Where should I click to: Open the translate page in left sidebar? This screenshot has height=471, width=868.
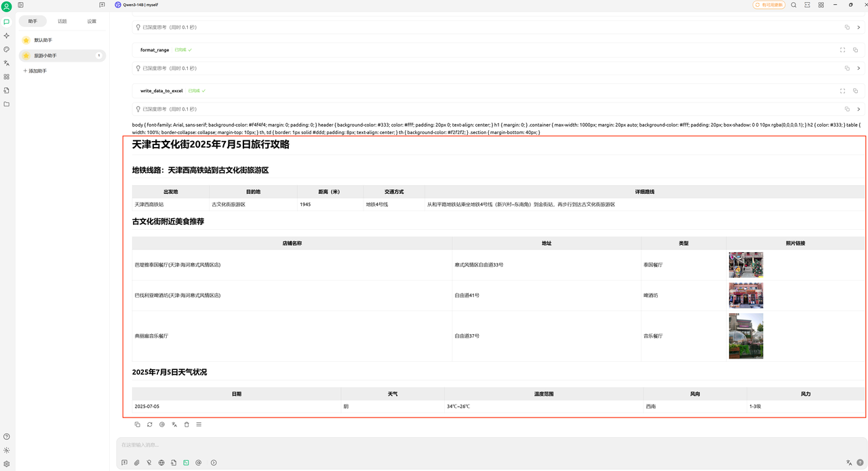tap(7, 63)
